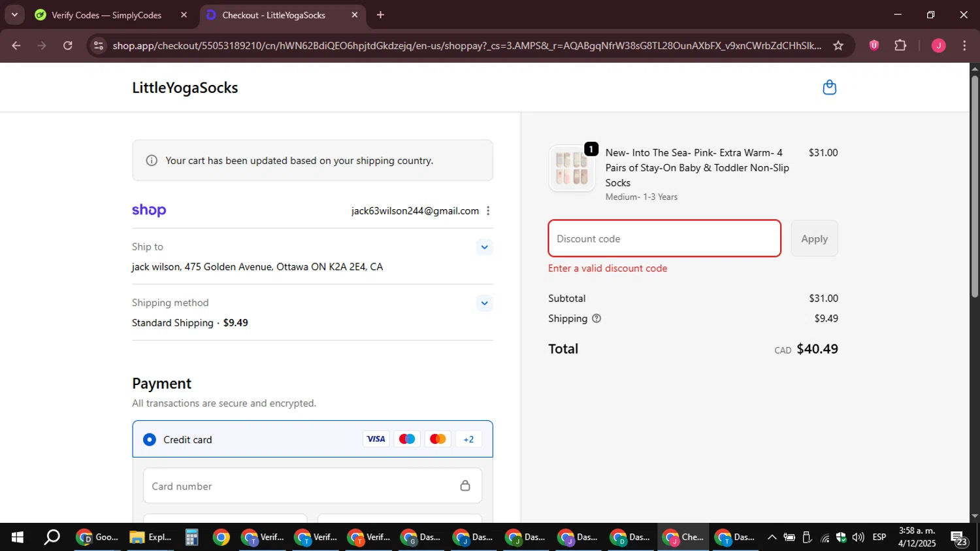The height and width of the screenshot is (551, 980).
Task: Click the Maestro card logo
Action: [x=407, y=439]
